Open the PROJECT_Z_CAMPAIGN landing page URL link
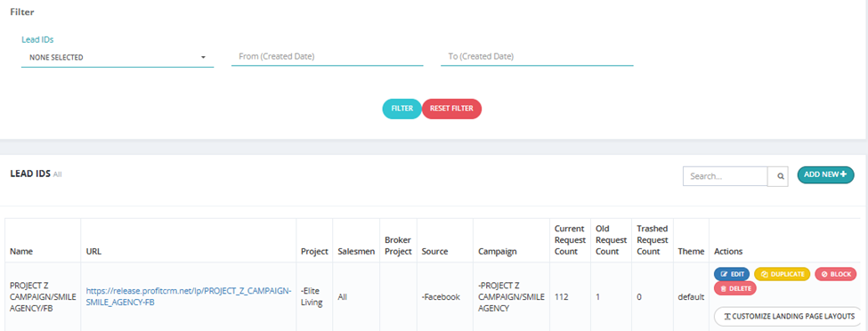The image size is (868, 331). coord(188,296)
